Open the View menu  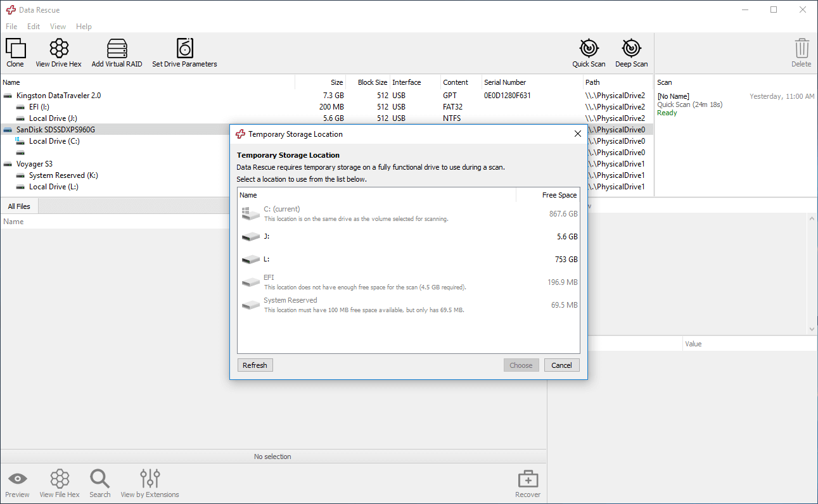point(58,27)
